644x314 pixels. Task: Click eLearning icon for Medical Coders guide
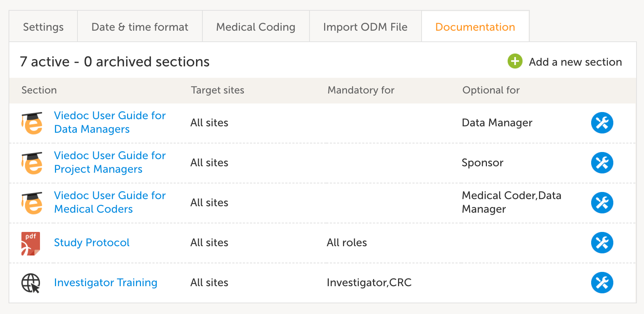pos(32,203)
